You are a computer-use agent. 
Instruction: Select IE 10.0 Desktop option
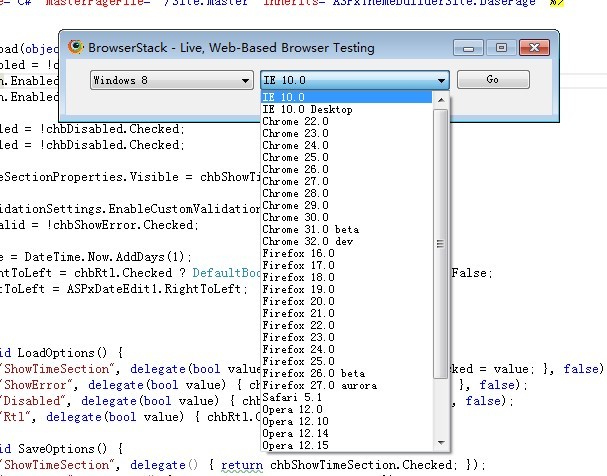(346, 109)
